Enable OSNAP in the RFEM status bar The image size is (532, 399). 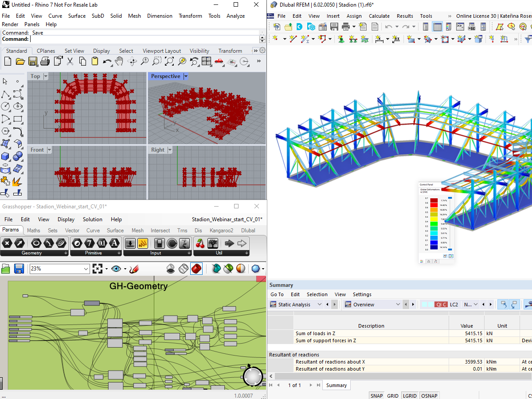[429, 395]
